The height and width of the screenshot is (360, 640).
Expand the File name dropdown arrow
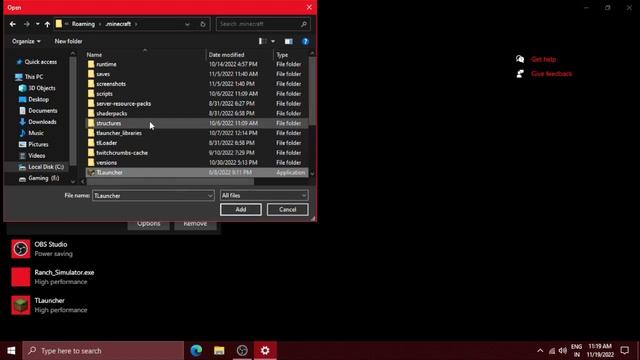point(210,196)
